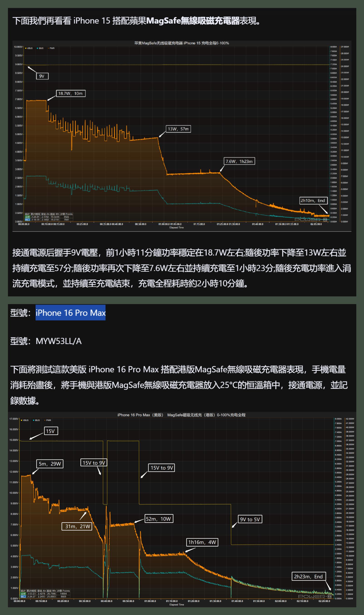Click the '14004' points count cell
Image resolution: width=364 pixels, height=615 pixels.
tap(64, 594)
